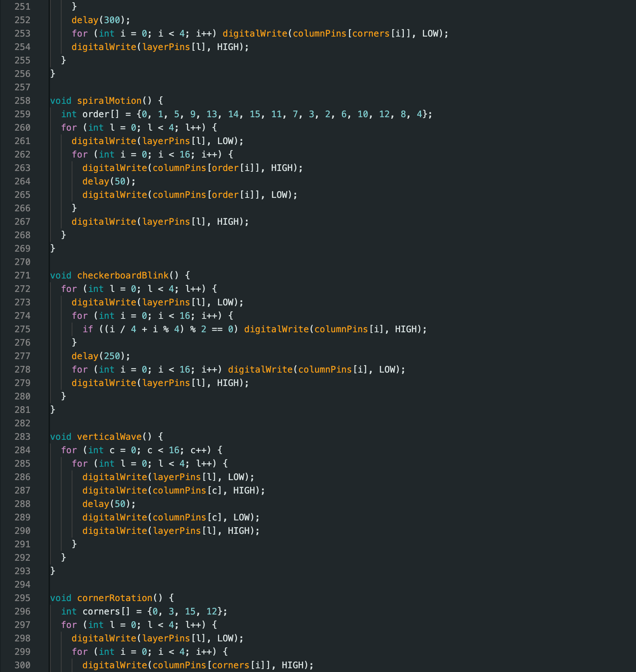Click the if keyword on line 275

tap(88, 329)
